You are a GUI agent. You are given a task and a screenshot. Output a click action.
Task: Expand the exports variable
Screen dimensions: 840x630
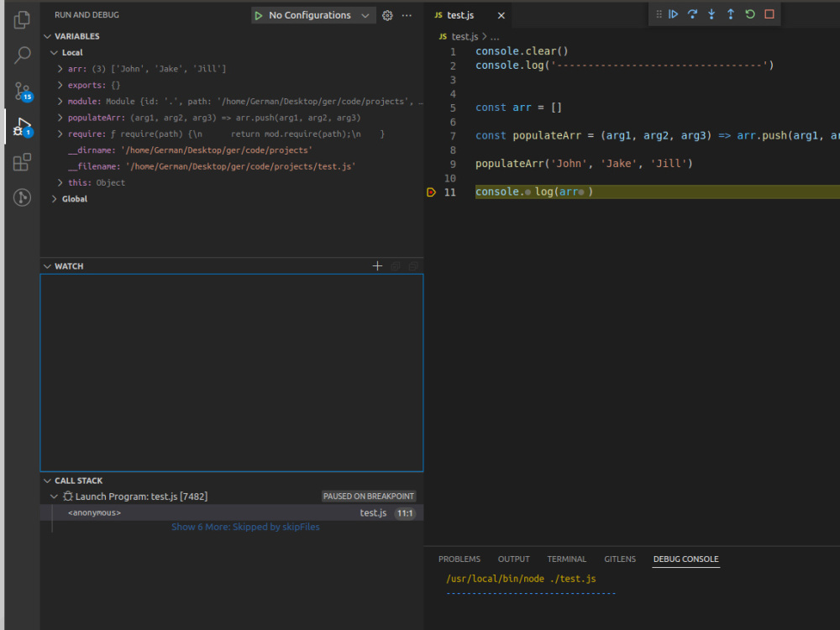[x=60, y=85]
